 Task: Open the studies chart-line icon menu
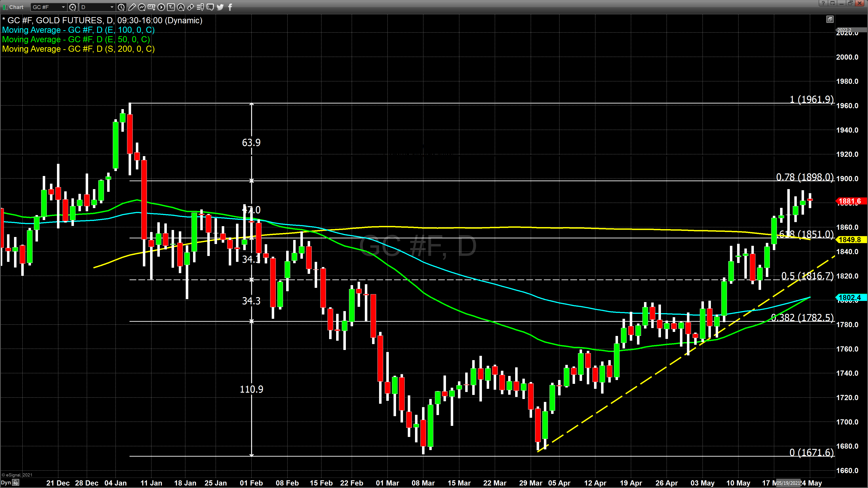click(142, 7)
